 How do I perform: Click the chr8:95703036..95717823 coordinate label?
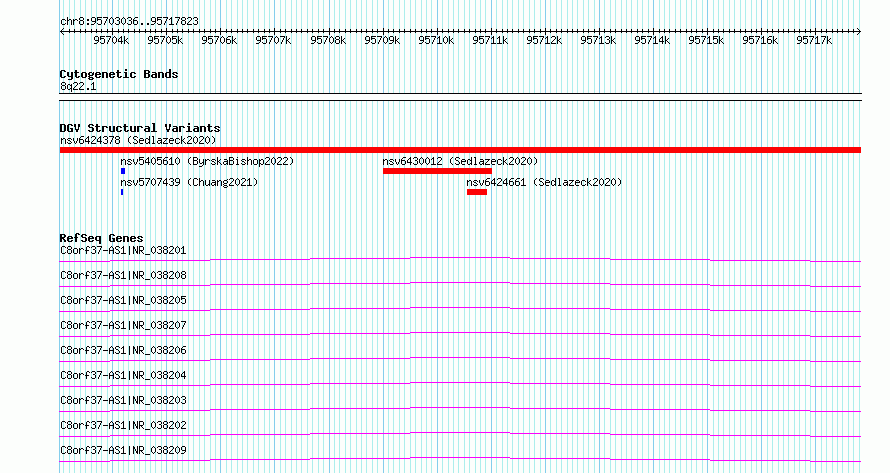click(x=129, y=22)
